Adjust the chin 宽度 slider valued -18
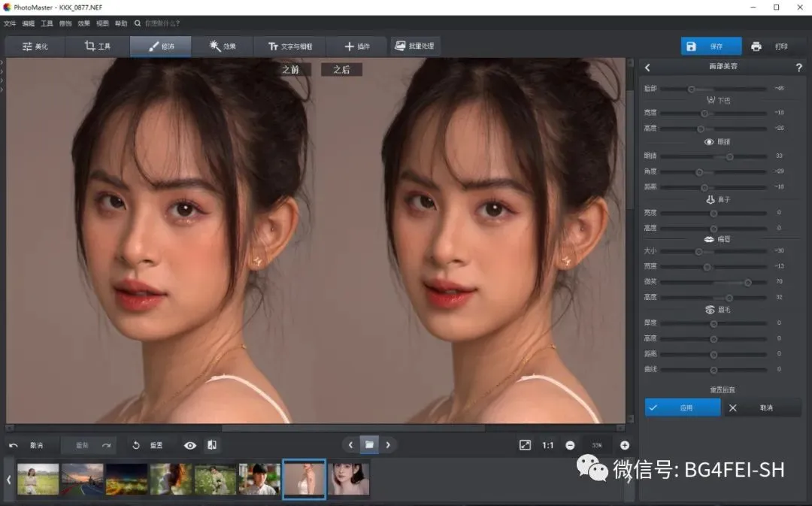Image resolution: width=812 pixels, height=506 pixels. point(714,113)
